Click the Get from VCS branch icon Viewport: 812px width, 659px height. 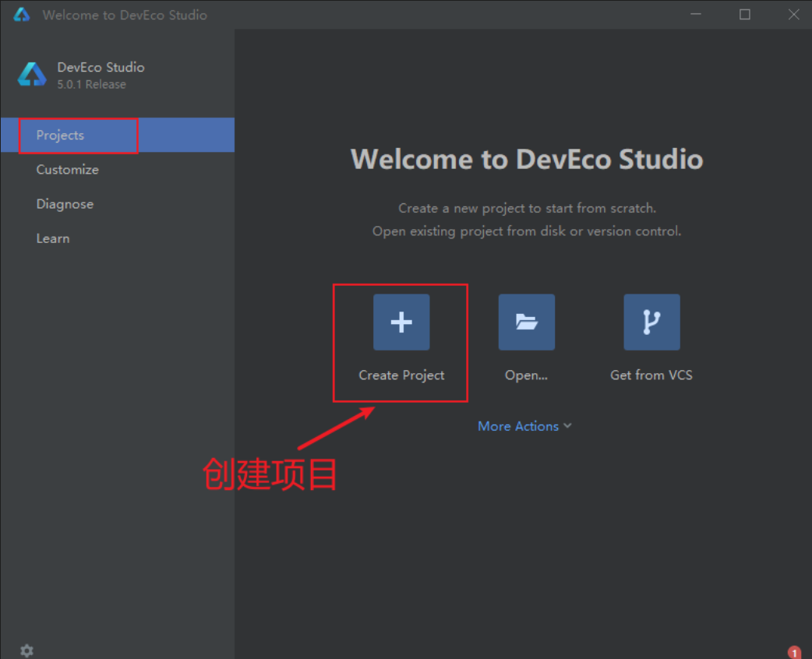point(651,322)
